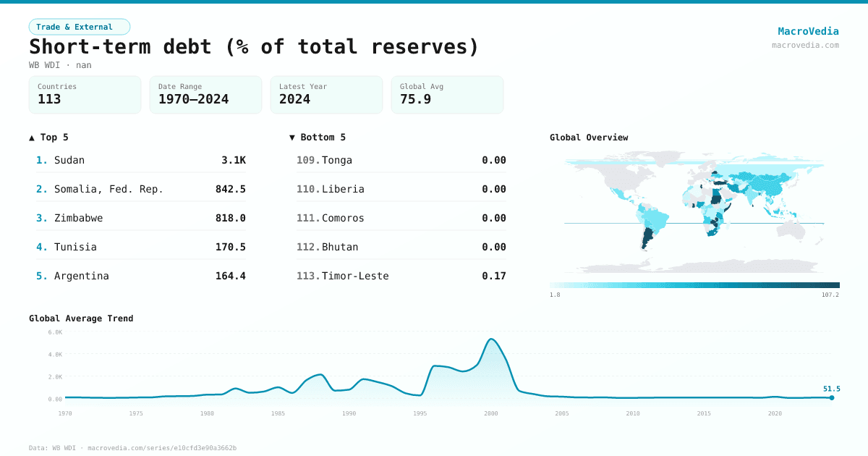Switch to the Global Overview panel
The image size is (868, 456).
tap(589, 137)
